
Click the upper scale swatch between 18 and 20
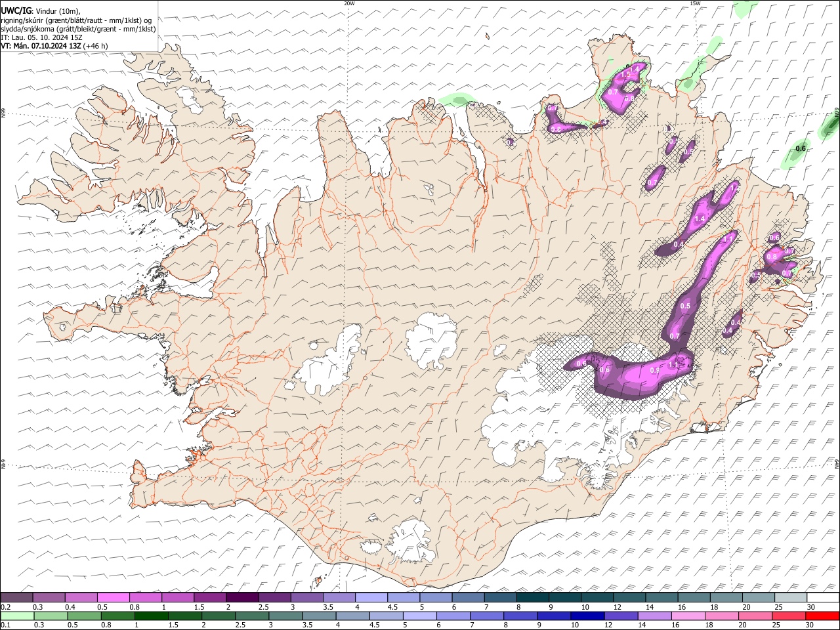[726, 597]
